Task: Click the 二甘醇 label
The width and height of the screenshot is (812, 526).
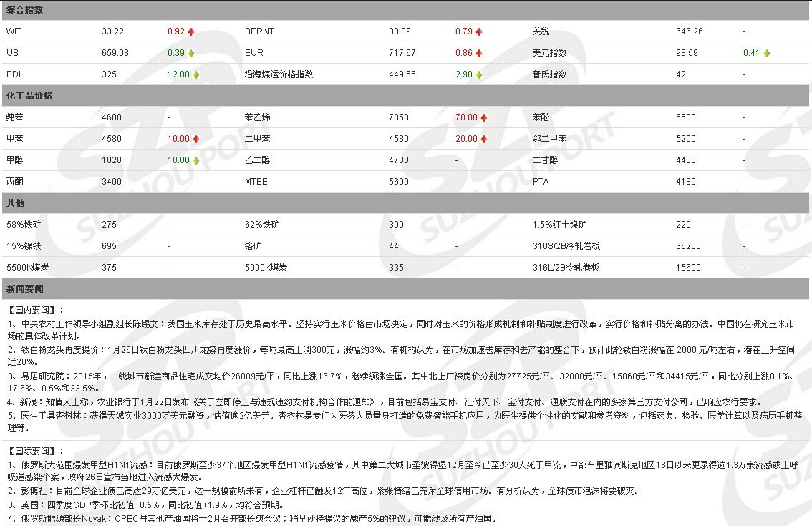Action: pos(546,160)
